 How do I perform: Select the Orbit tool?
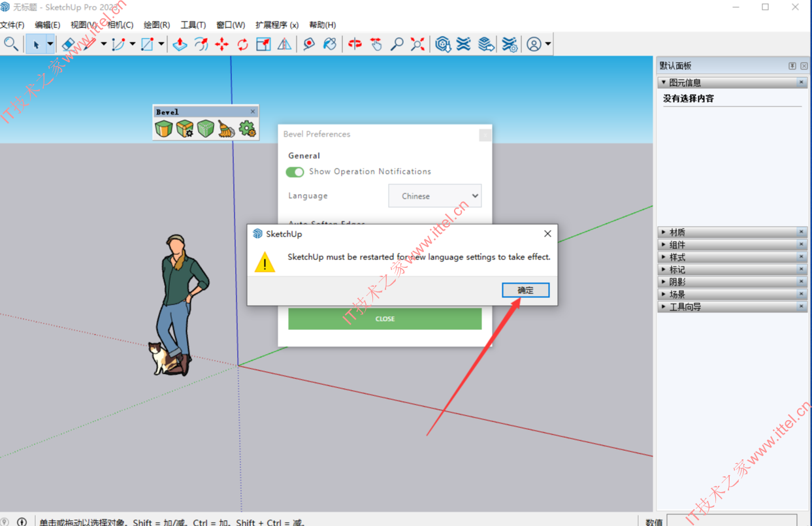[355, 44]
